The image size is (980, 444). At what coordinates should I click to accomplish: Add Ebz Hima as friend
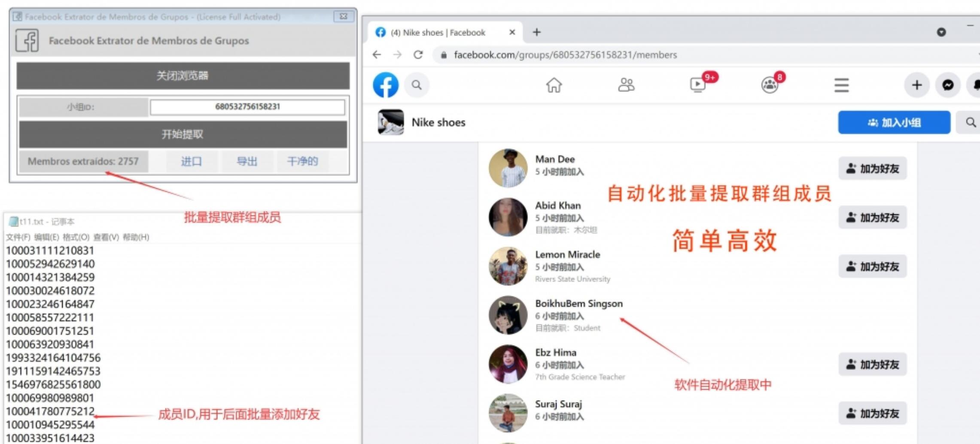click(872, 364)
